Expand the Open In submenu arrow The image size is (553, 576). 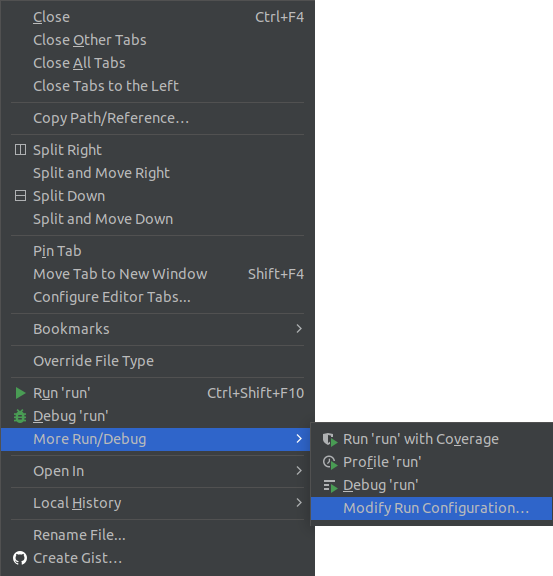tap(299, 471)
